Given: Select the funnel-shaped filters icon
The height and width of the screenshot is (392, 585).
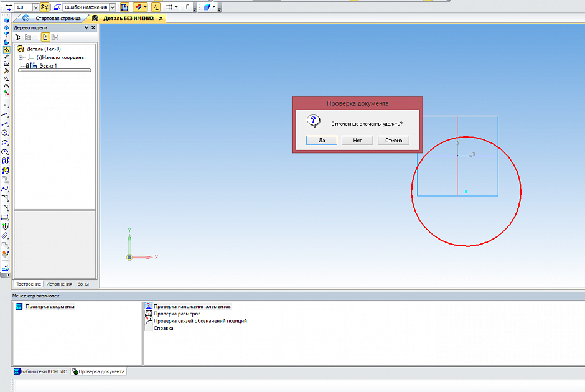Looking at the screenshot, I should click(x=6, y=35).
